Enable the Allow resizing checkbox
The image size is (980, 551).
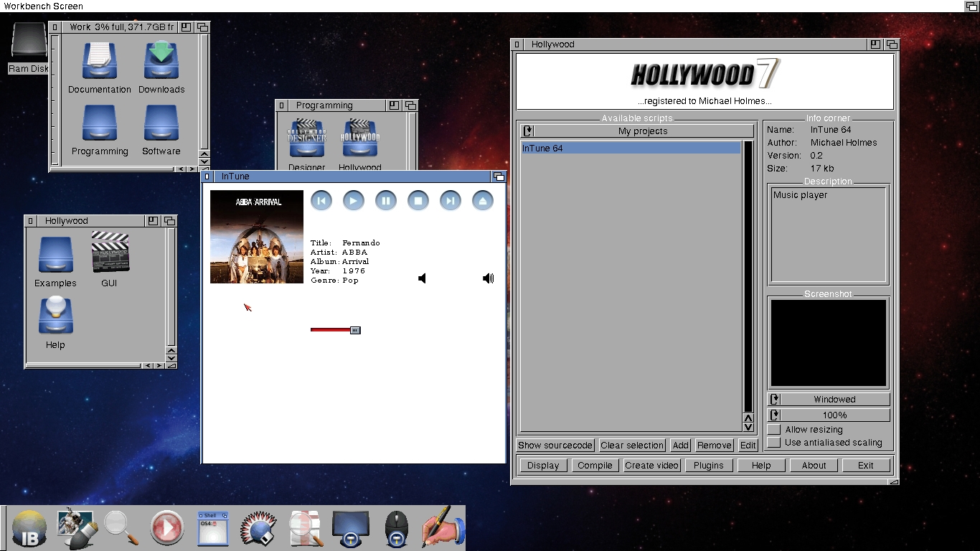click(773, 429)
